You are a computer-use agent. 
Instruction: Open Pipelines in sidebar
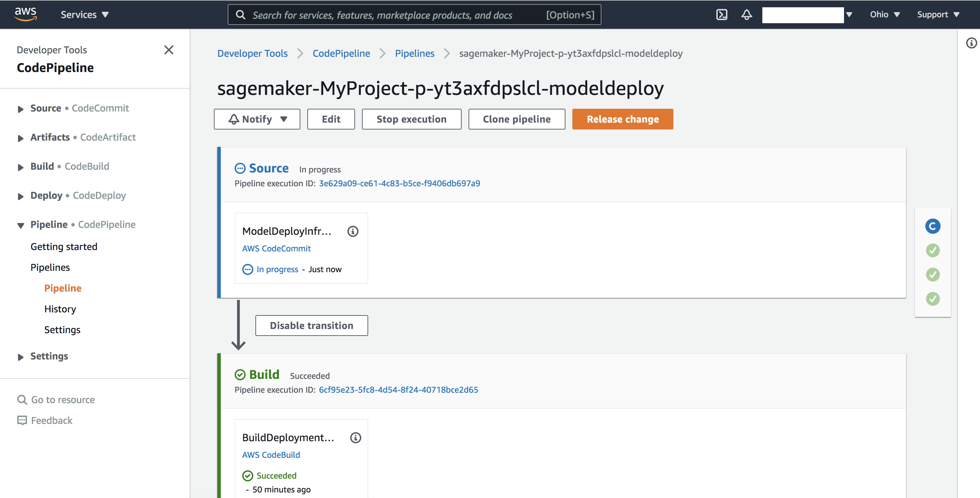(50, 267)
